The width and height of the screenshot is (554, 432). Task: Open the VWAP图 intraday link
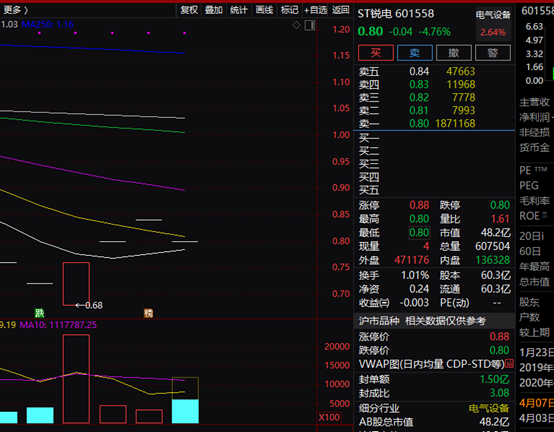coord(432,364)
